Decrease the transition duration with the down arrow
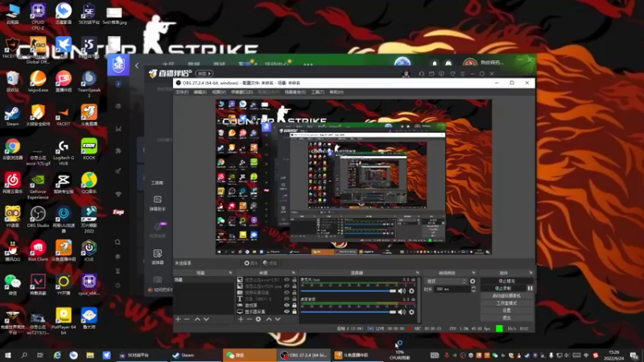The image size is (644, 362). point(473,291)
